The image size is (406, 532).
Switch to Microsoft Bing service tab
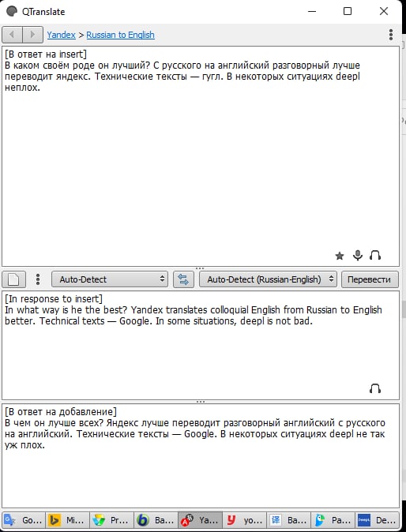[x=68, y=520]
